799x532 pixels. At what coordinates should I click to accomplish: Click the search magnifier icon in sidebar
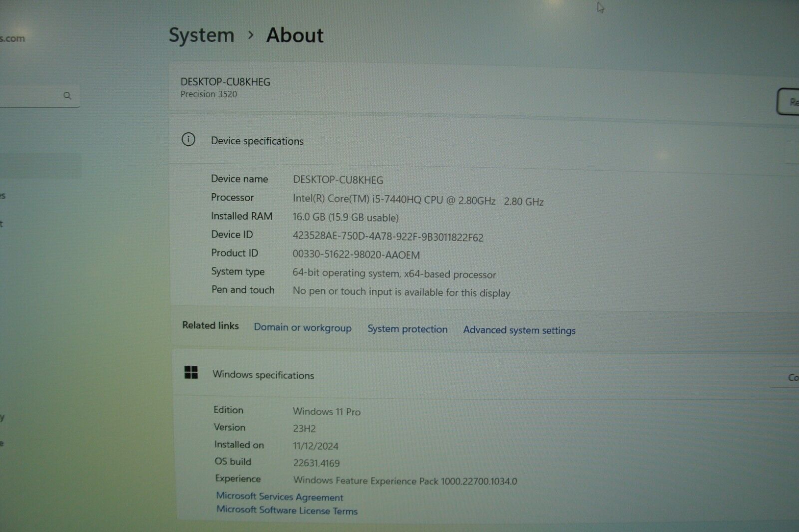coord(67,95)
